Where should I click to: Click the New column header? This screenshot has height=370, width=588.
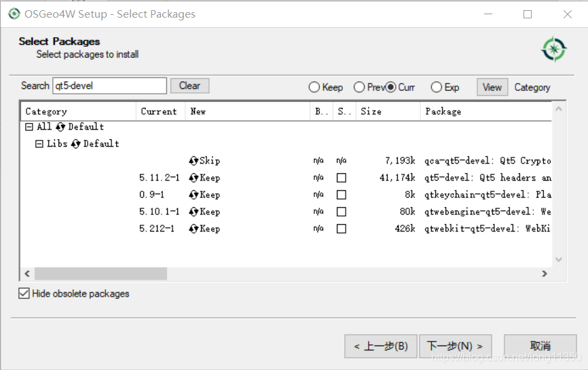(x=248, y=111)
